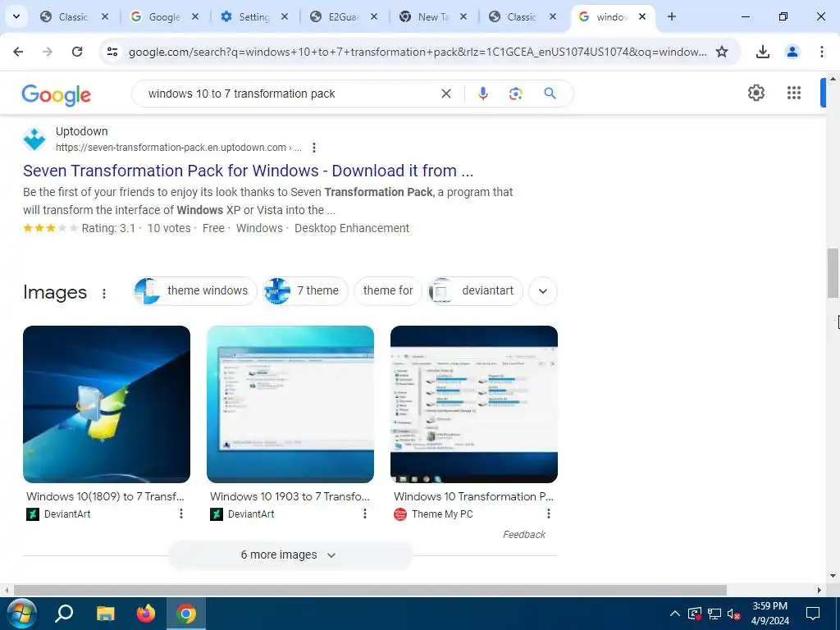Viewport: 840px width, 630px height.
Task: Open File Explorer from taskbar
Action: [x=105, y=614]
